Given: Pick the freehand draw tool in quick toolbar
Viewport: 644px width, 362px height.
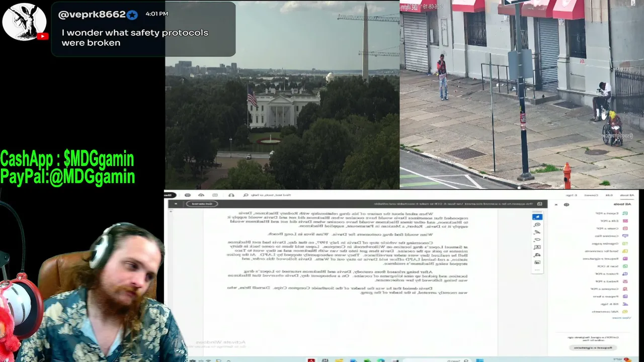Looking at the screenshot, I should point(537,240).
